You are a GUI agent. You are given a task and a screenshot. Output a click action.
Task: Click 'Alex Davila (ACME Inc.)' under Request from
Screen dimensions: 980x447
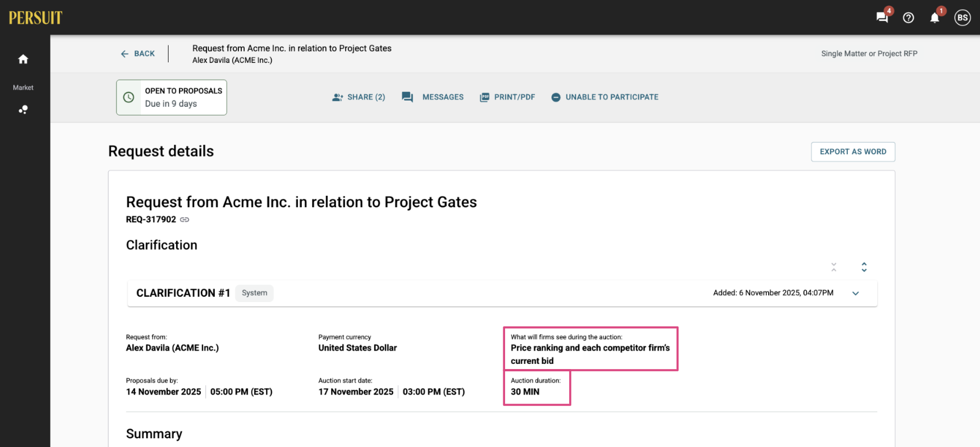(x=173, y=348)
